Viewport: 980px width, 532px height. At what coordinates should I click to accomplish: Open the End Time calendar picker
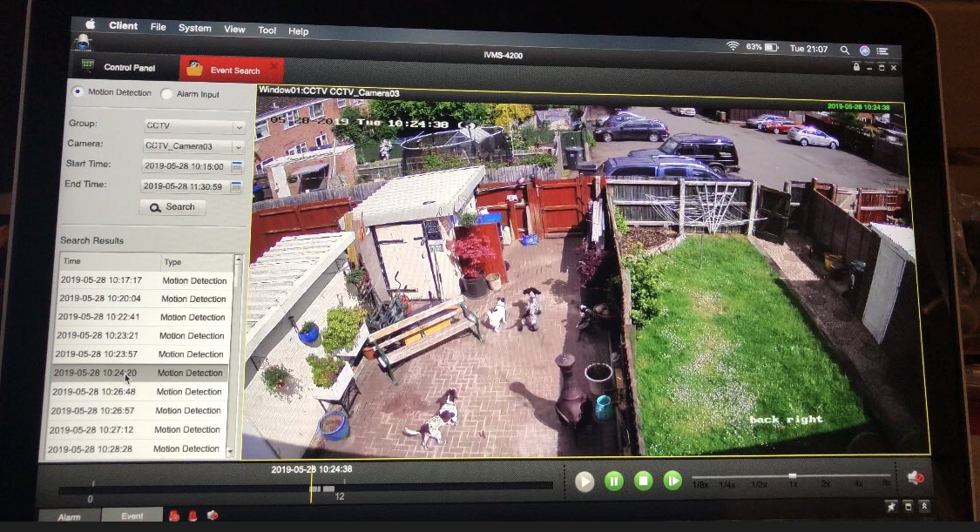pos(235,186)
